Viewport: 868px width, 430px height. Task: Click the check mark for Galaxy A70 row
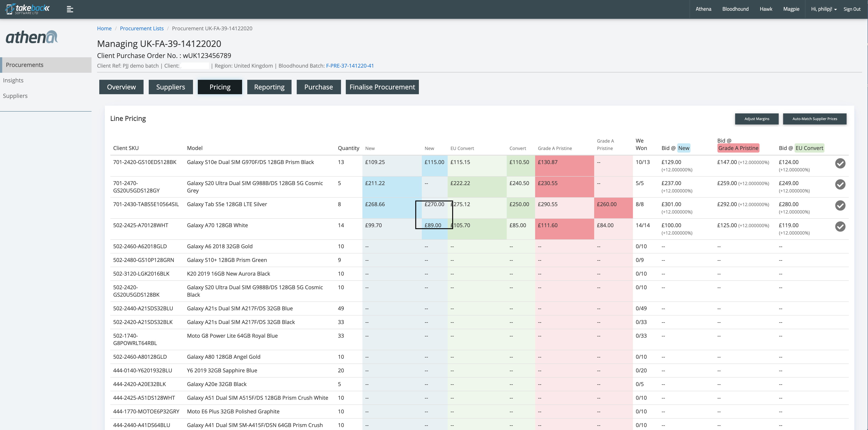[x=840, y=227]
